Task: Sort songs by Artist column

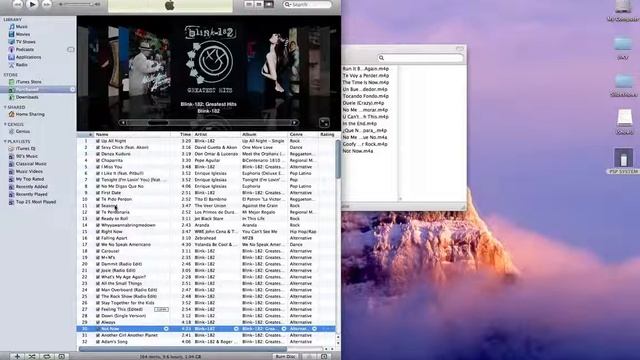Action: click(217, 134)
